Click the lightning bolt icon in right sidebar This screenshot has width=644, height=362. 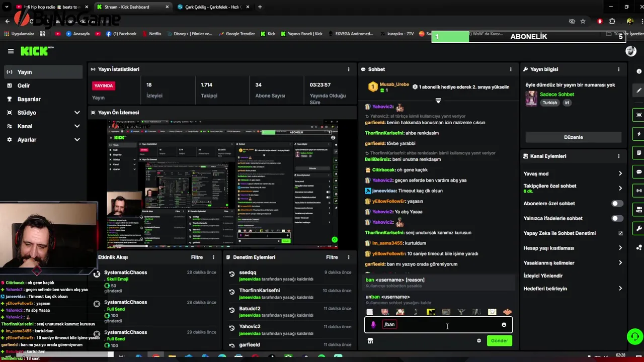click(x=639, y=134)
